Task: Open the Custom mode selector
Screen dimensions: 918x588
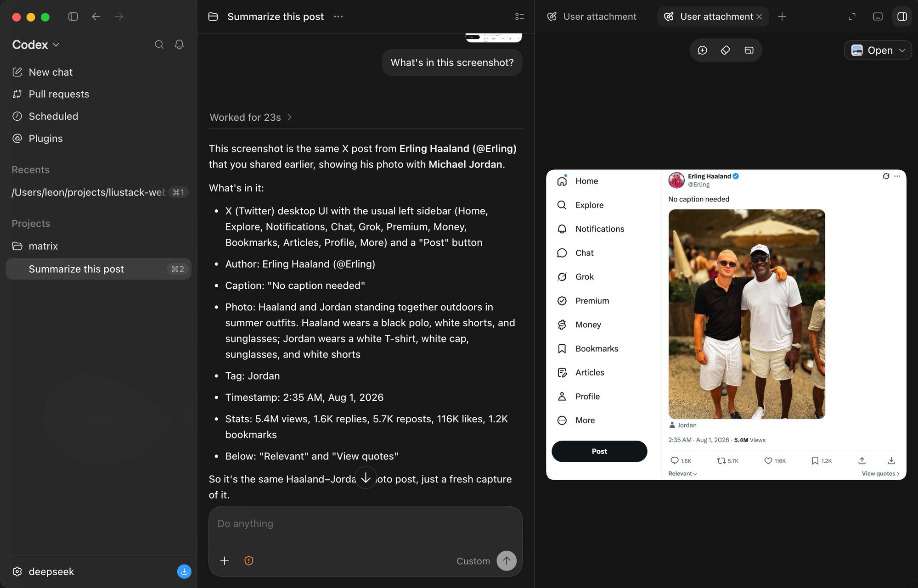Action: click(x=473, y=561)
